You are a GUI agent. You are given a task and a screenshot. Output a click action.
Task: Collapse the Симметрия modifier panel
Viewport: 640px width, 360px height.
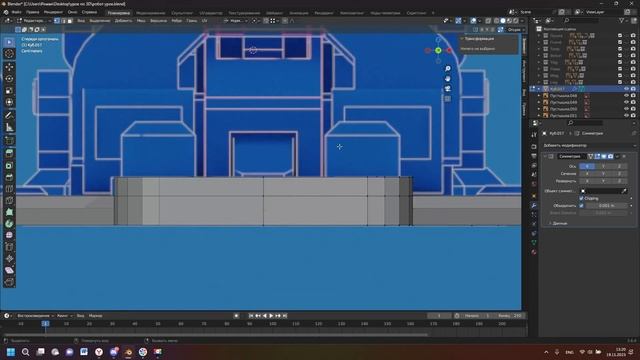pyautogui.click(x=545, y=156)
